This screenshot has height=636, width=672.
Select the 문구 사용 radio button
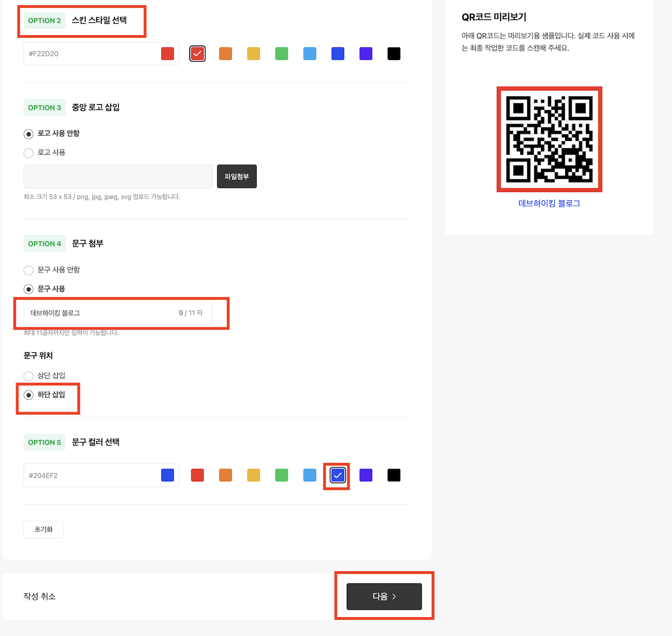(28, 289)
